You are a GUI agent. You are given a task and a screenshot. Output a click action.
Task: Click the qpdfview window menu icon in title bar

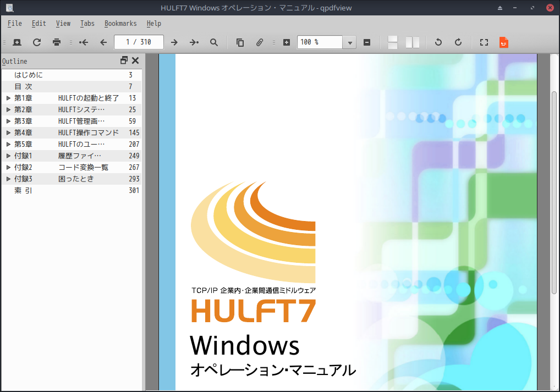10,8
